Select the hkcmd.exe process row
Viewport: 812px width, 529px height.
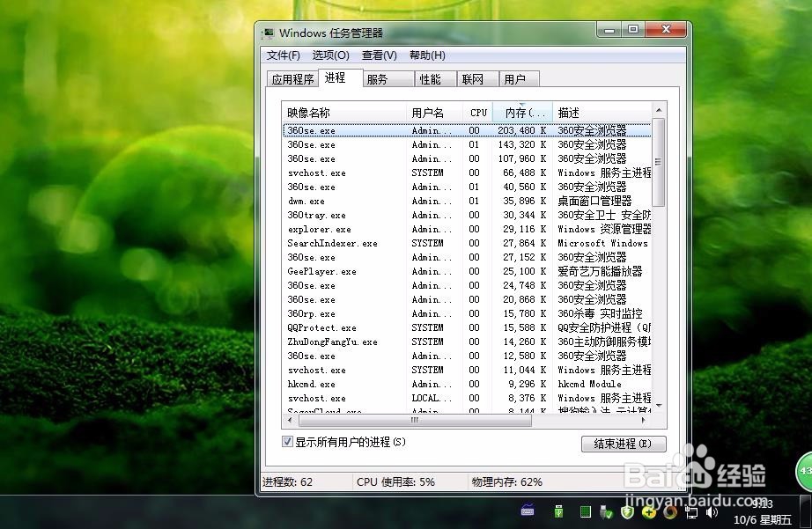click(467, 384)
